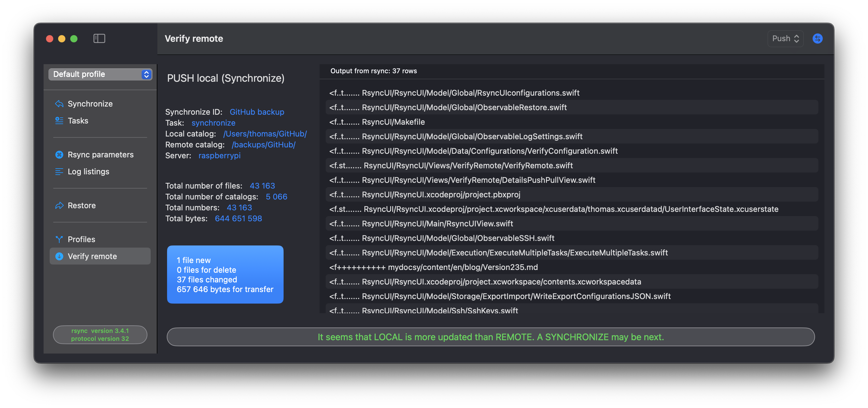Select the ObservableRestore.swift row
868x408 pixels.
point(572,107)
